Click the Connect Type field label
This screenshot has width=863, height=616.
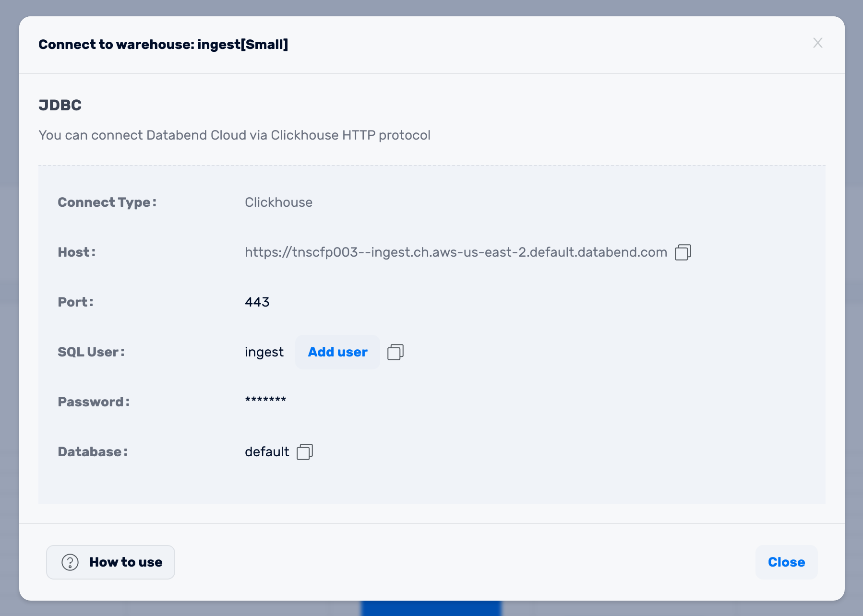pos(107,202)
